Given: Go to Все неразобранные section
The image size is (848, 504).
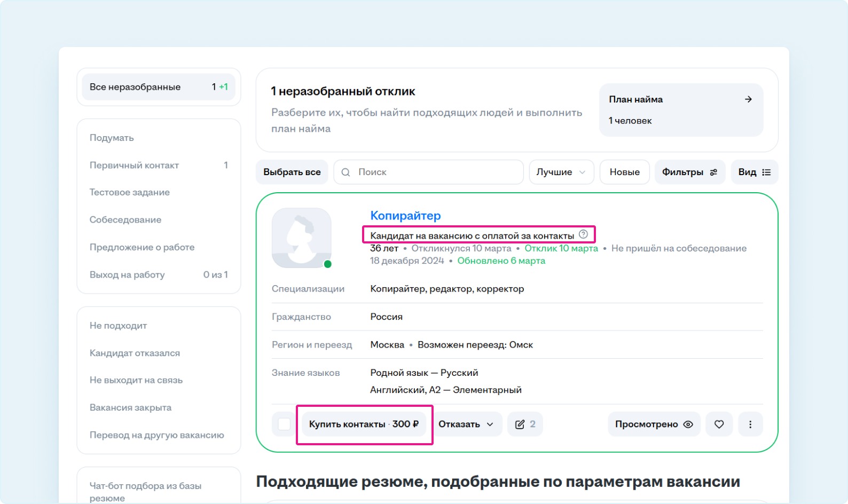Looking at the screenshot, I should [159, 87].
